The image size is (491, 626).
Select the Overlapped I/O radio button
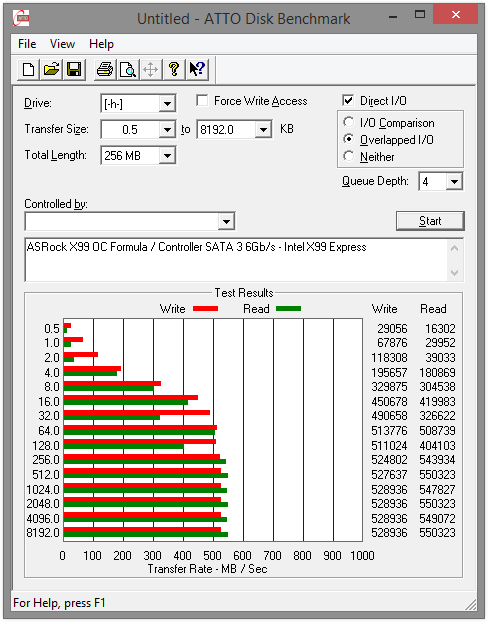click(348, 139)
